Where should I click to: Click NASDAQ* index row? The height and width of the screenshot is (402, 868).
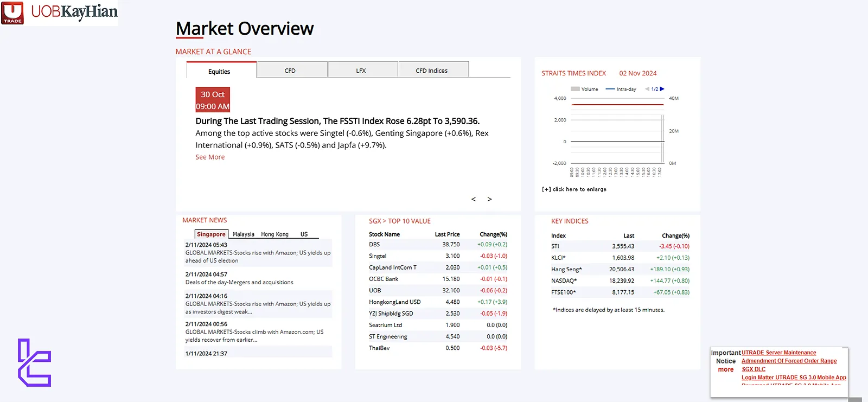[620, 280]
